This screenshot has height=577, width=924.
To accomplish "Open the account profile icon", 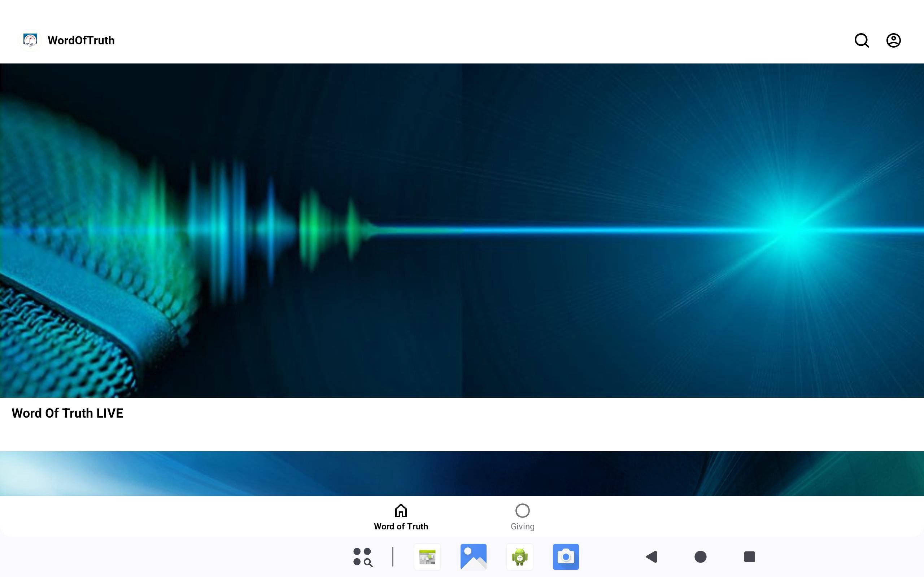I will 893,40.
